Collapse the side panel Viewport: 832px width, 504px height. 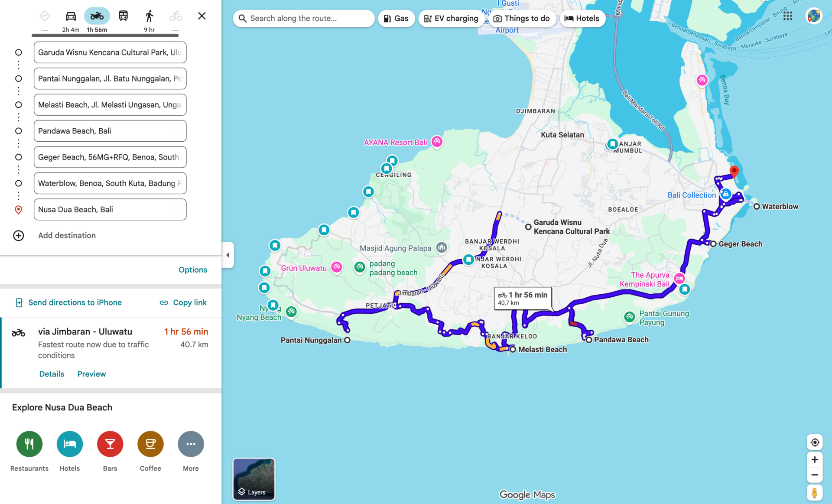coord(228,255)
